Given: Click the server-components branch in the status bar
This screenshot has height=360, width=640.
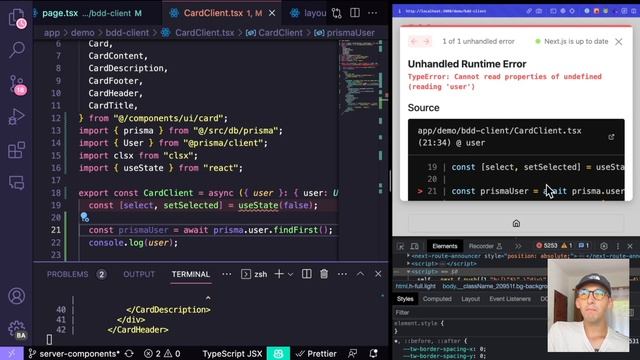Looking at the screenshot, I should coord(74,353).
